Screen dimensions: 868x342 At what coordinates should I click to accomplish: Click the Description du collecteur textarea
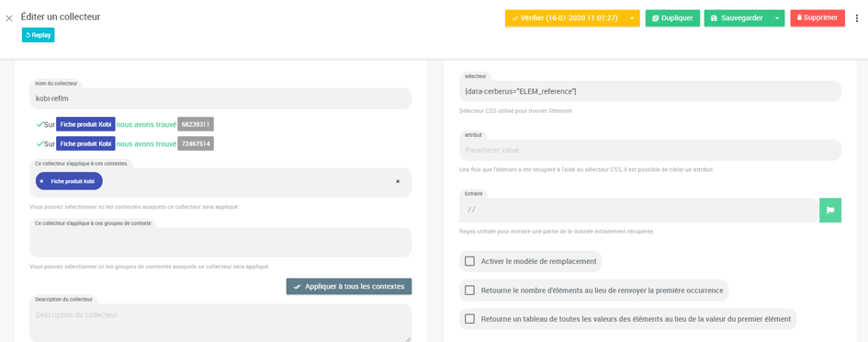coord(220,323)
